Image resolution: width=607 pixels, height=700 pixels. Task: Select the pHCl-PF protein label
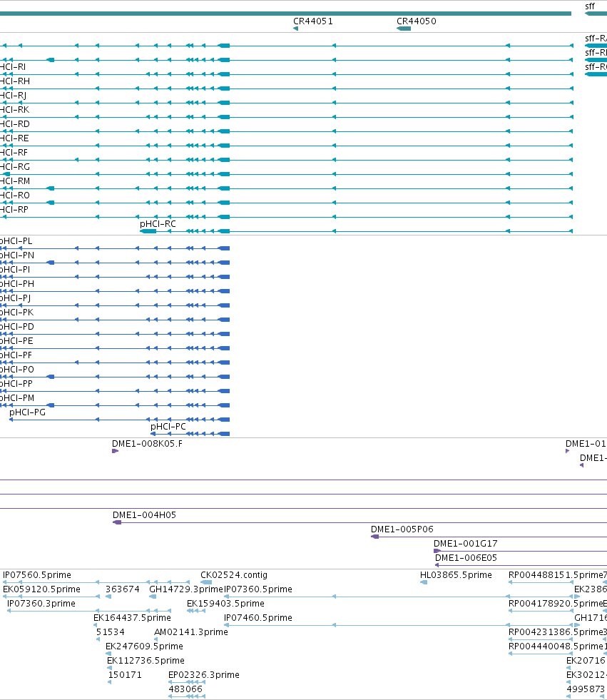tap(16, 355)
